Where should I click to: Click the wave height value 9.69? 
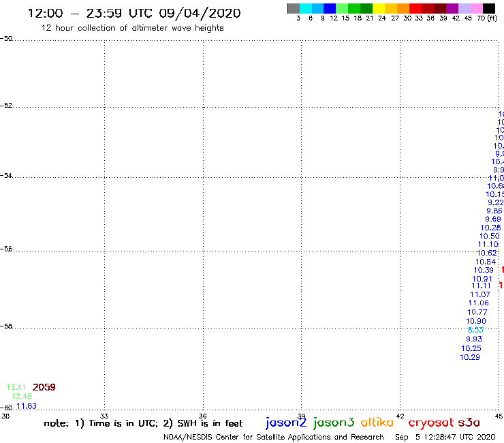[x=493, y=219]
